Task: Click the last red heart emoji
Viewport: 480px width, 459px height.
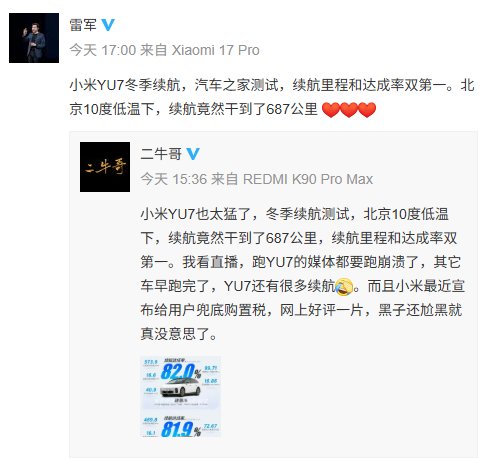Action: (x=367, y=110)
